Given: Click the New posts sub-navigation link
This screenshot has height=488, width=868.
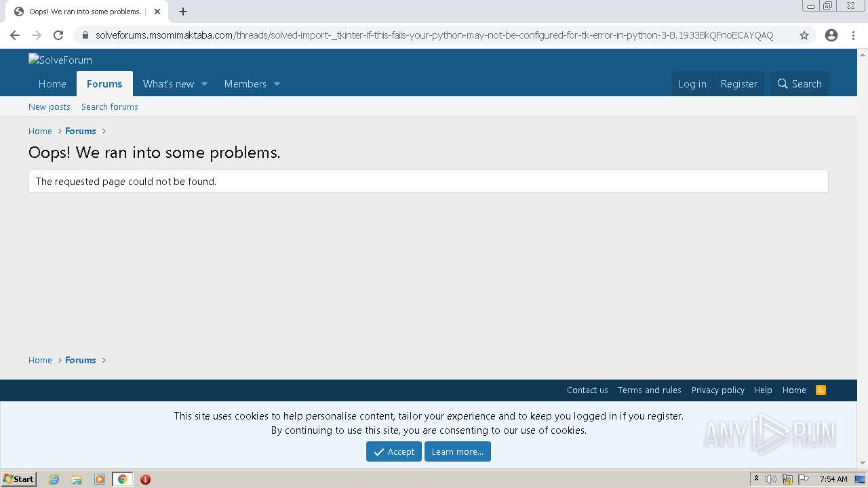Looking at the screenshot, I should click(x=50, y=106).
